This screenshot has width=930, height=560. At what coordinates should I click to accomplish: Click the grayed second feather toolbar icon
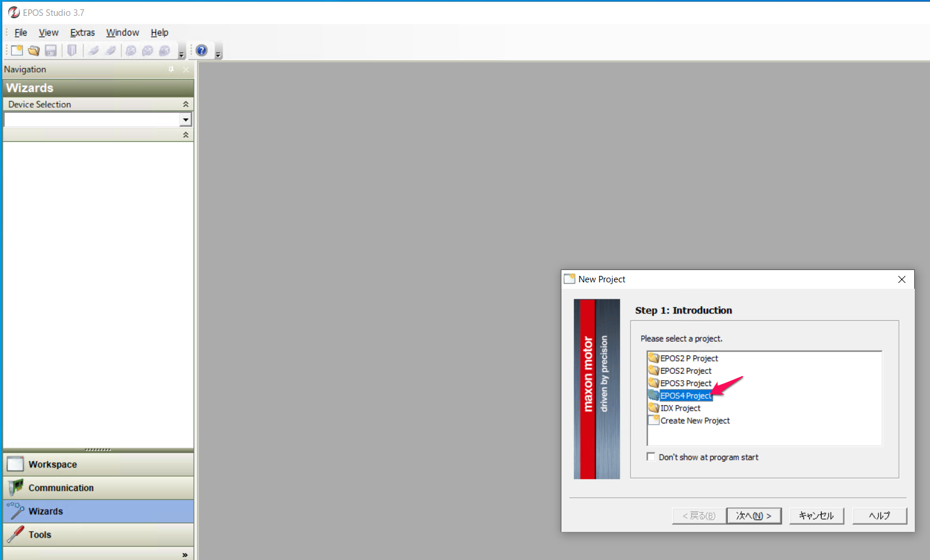coord(110,50)
